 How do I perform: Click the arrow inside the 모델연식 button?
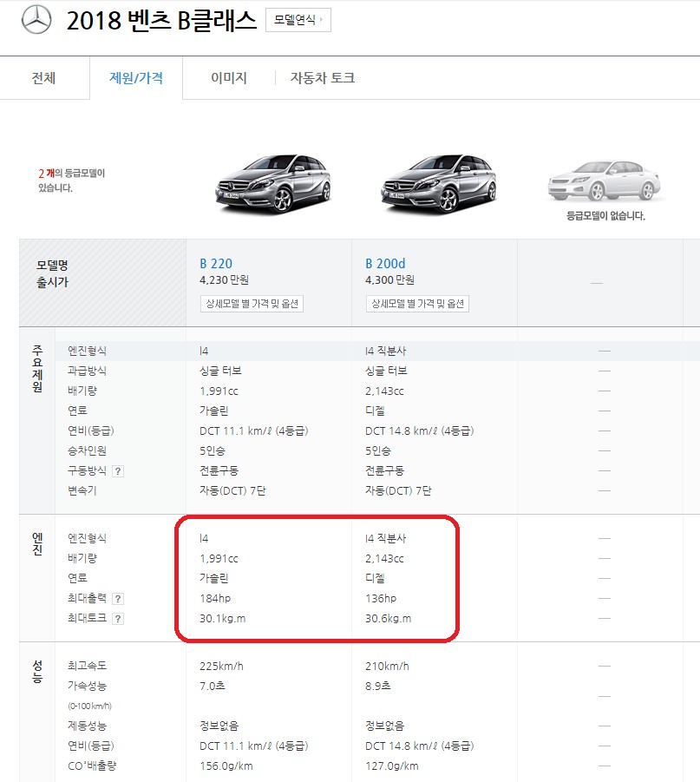tap(319, 19)
